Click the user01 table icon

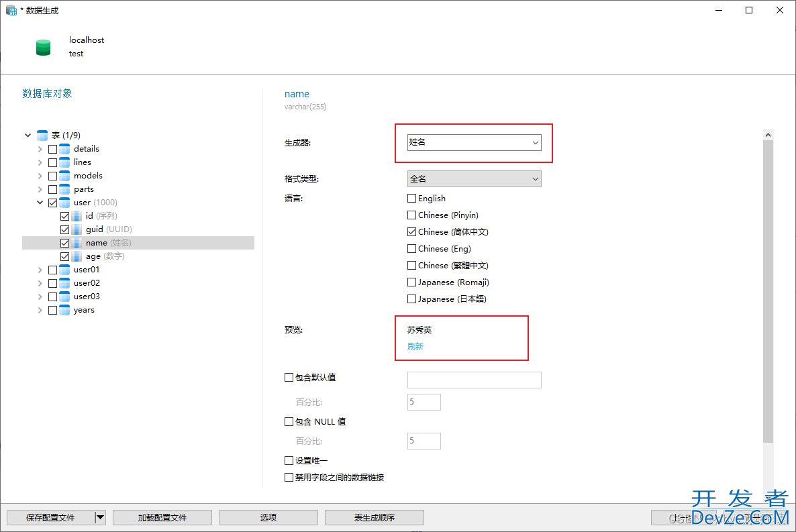(x=64, y=270)
